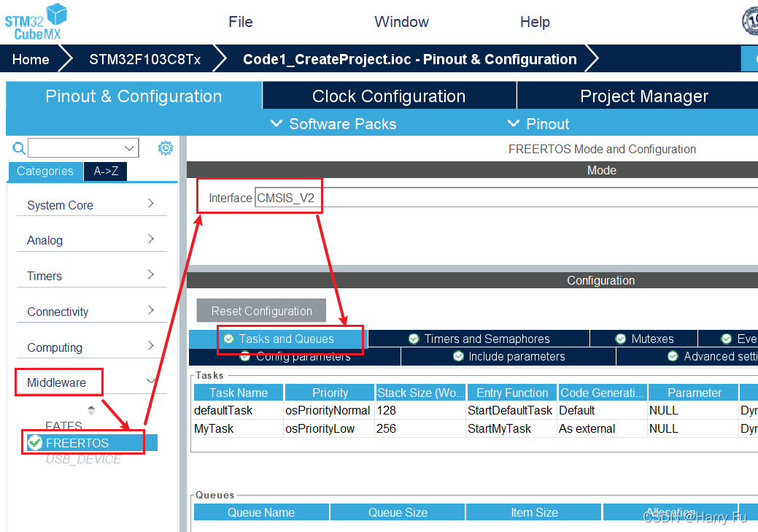Screen dimensions: 758x532
Task: Open the Tasks and Queues tab
Action: (x=279, y=339)
